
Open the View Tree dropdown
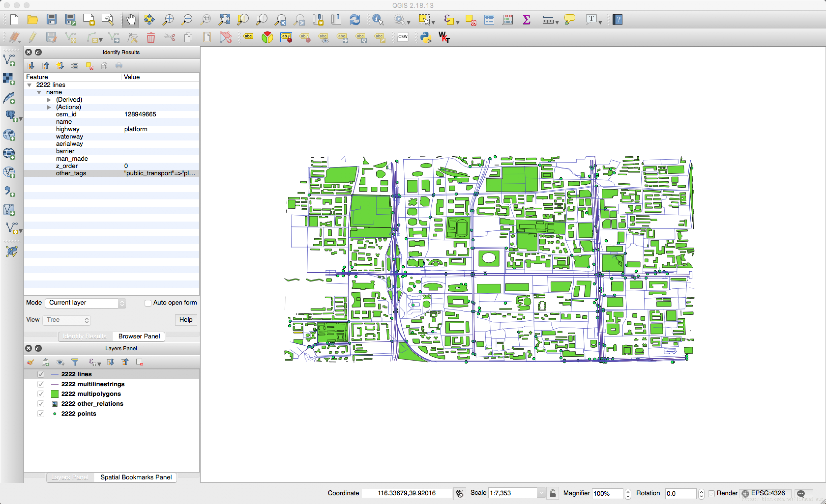pos(67,320)
